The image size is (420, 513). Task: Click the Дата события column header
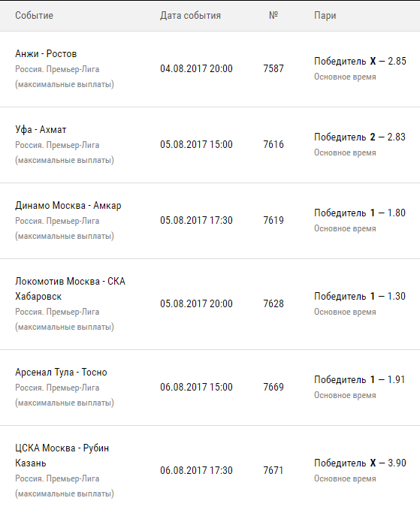click(190, 15)
